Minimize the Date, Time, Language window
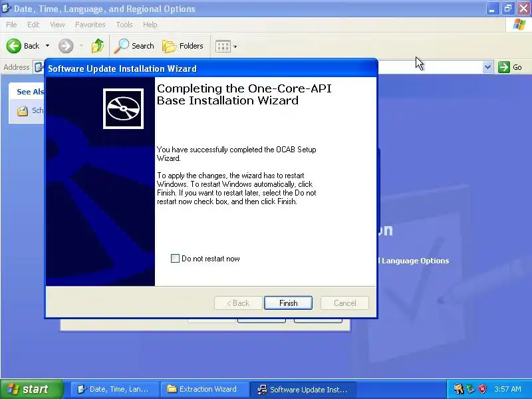Image resolution: width=532 pixels, height=399 pixels. coord(492,9)
